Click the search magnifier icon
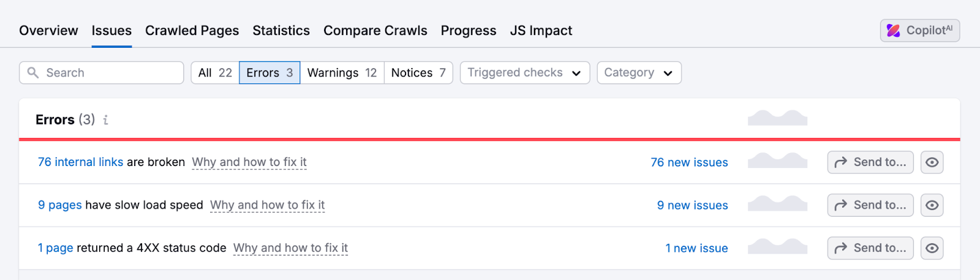980x280 pixels. coord(33,73)
